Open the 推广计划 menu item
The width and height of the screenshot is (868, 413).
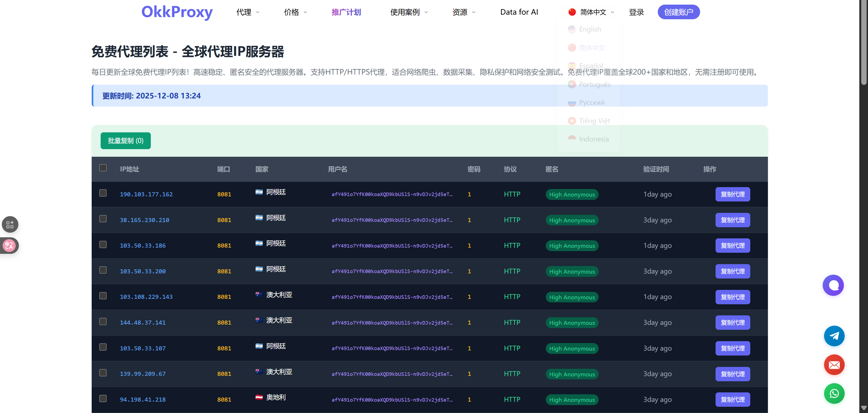pos(346,12)
